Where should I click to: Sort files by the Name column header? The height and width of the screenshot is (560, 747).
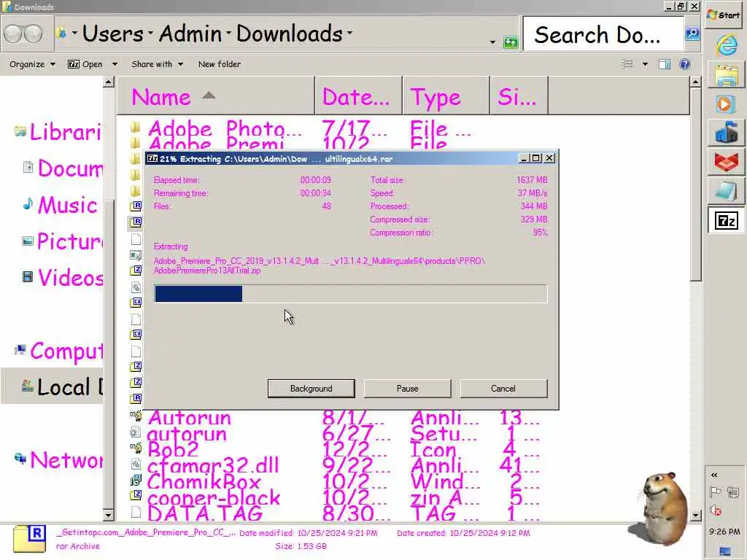pyautogui.click(x=216, y=96)
